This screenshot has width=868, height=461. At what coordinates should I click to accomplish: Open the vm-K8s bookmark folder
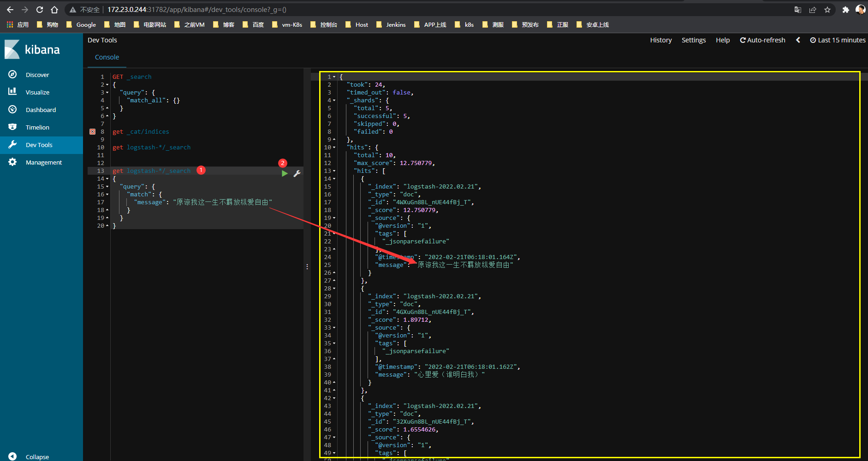coord(287,24)
